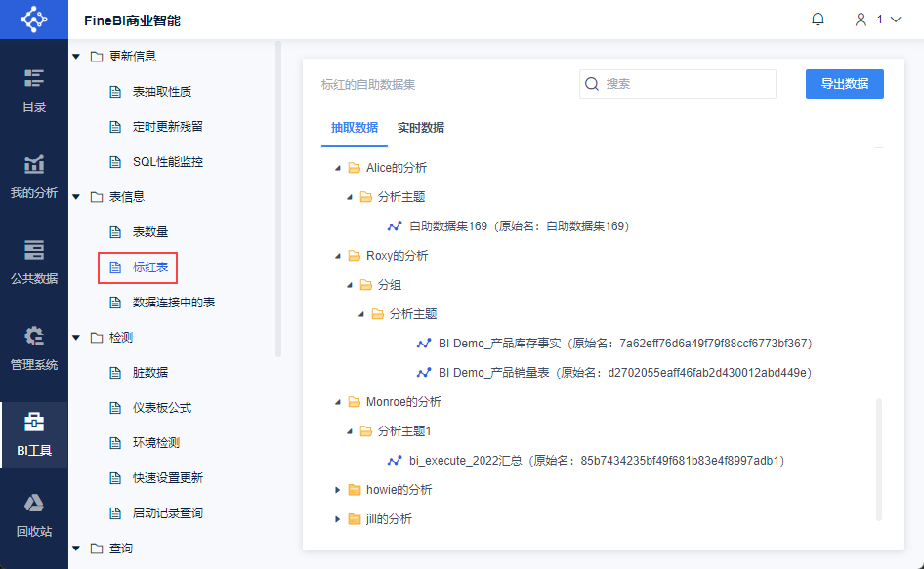Expand the jill的分析 tree node

click(x=338, y=519)
